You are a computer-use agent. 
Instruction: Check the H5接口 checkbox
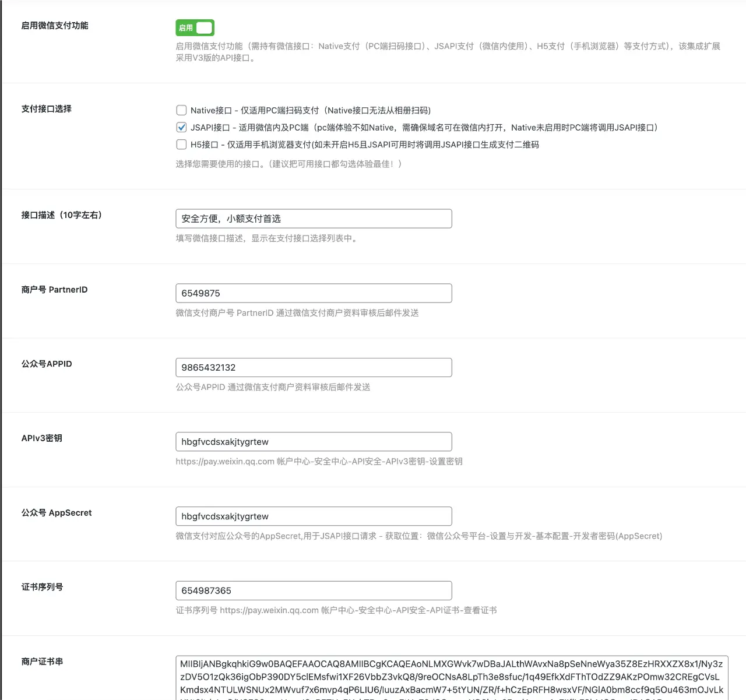coord(181,145)
